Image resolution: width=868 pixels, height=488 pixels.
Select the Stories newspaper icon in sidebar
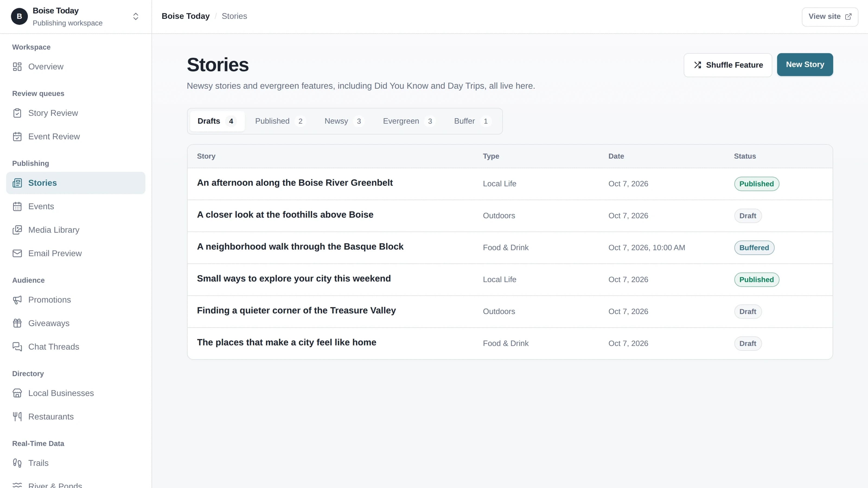pos(17,183)
